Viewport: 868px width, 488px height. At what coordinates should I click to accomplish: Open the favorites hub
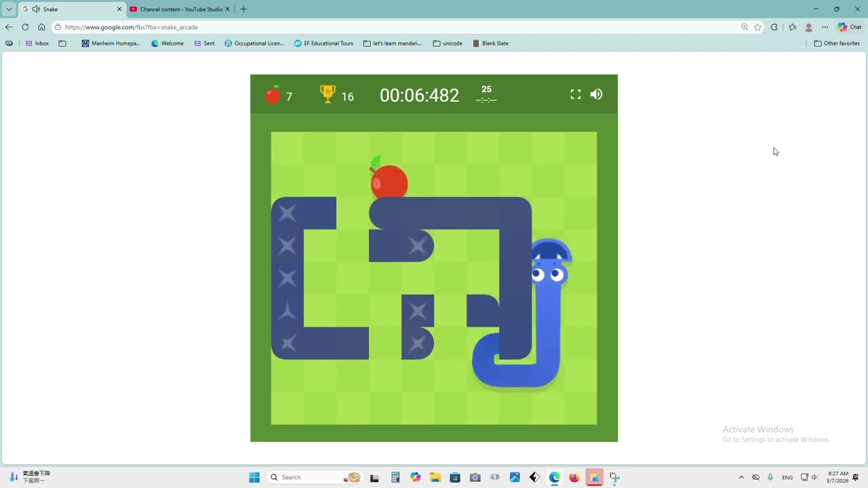[792, 27]
